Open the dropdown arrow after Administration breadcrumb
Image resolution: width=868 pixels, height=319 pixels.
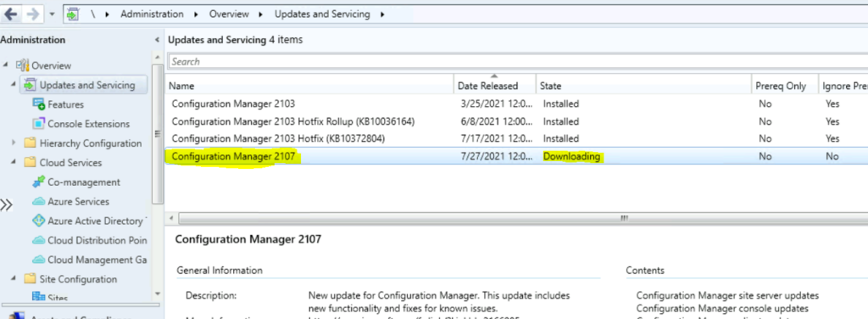(x=196, y=15)
